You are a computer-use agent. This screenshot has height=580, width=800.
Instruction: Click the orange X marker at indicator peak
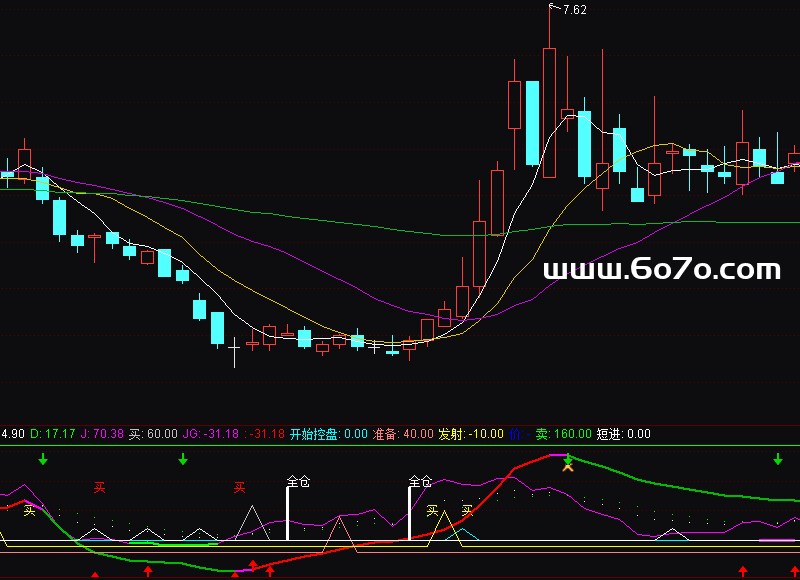pyautogui.click(x=568, y=465)
